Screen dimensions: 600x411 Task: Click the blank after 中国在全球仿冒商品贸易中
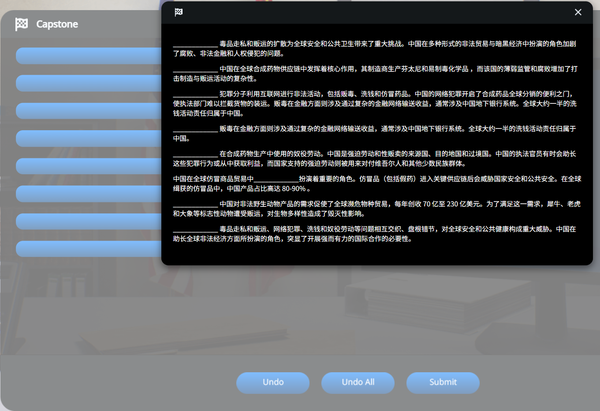point(274,179)
